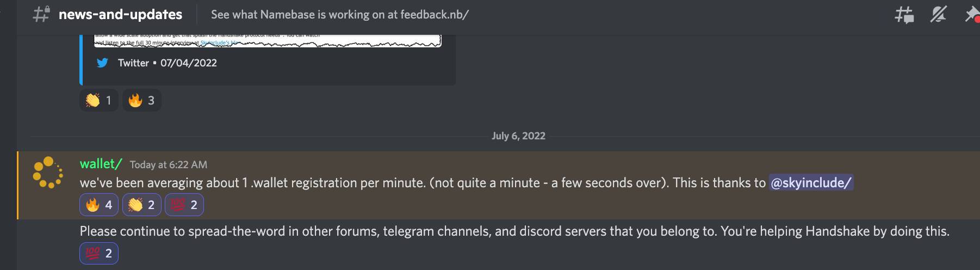
Task: Click the "Today at 6:22 AM" timestamp
Action: click(168, 164)
